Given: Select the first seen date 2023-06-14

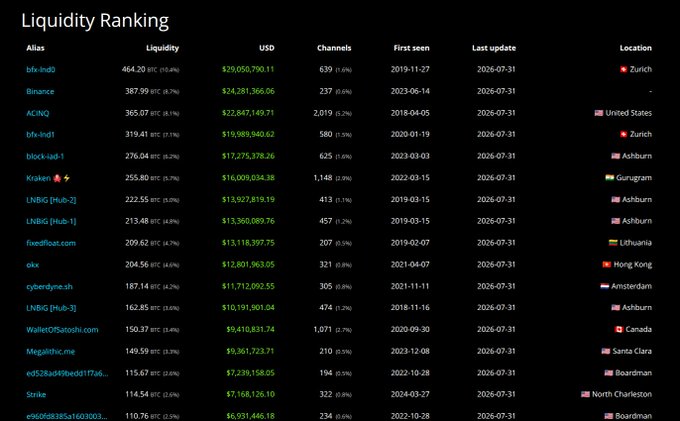Looking at the screenshot, I should 410,91.
